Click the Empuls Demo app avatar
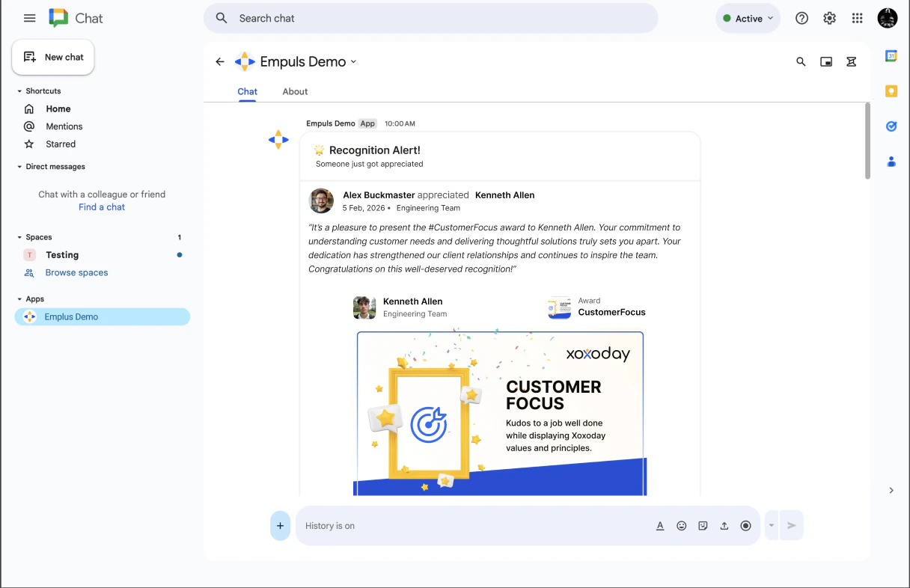910x588 pixels. pyautogui.click(x=278, y=140)
